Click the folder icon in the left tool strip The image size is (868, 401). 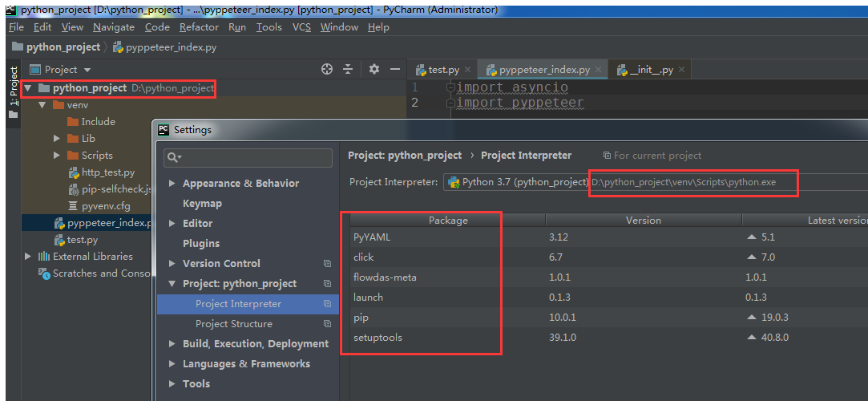(x=14, y=115)
